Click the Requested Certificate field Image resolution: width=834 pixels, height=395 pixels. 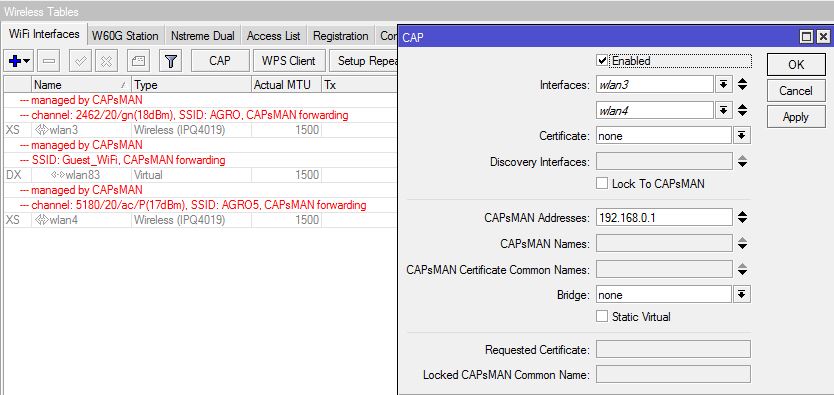click(x=673, y=350)
